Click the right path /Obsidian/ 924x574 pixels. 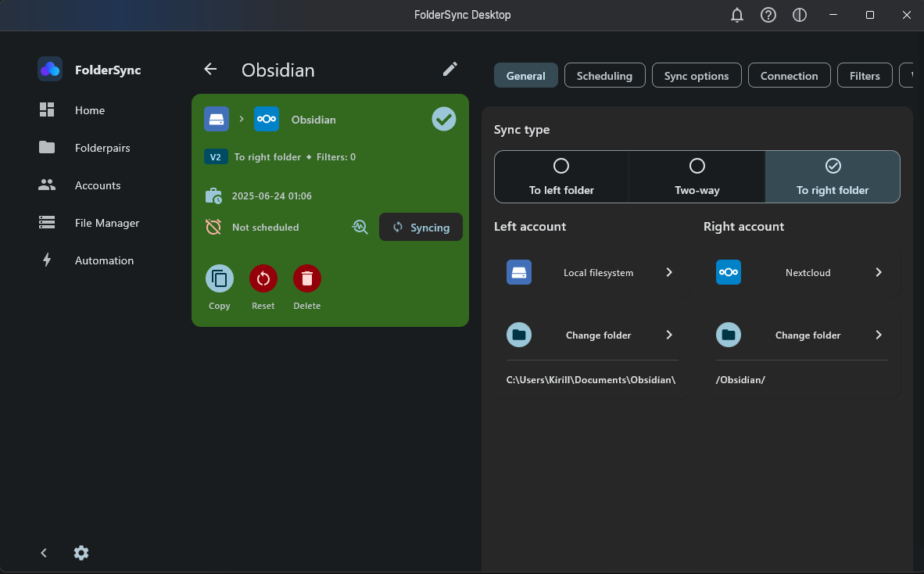[740, 379]
